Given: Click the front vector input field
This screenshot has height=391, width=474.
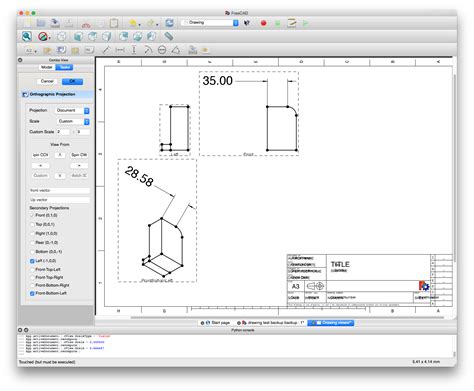Looking at the screenshot, I should [x=60, y=190].
